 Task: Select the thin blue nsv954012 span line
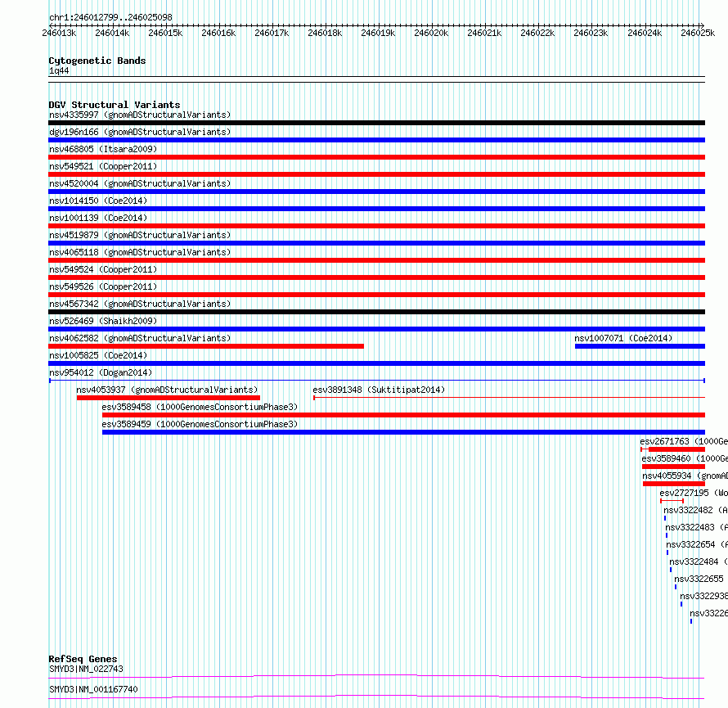tap(377, 381)
